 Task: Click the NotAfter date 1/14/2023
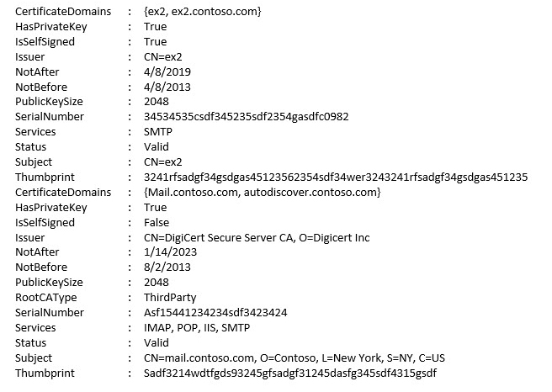[170, 252]
